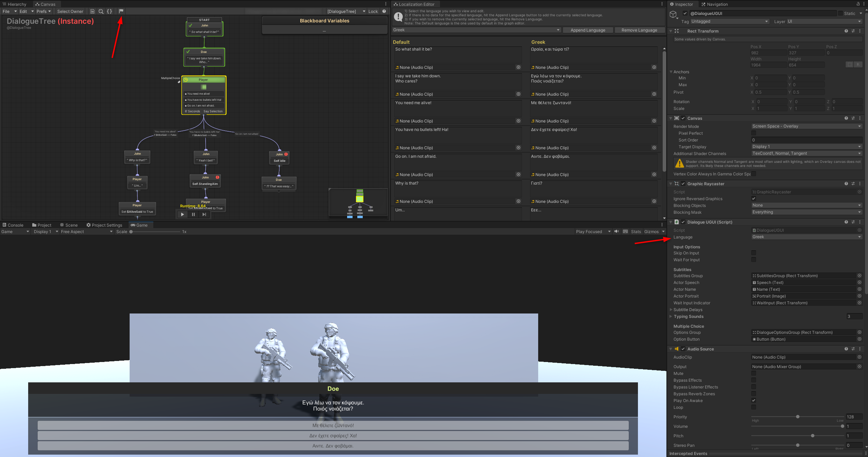The width and height of the screenshot is (868, 457).
Task: Click the flag icon in graph toolbar
Action: pyautogui.click(x=121, y=11)
